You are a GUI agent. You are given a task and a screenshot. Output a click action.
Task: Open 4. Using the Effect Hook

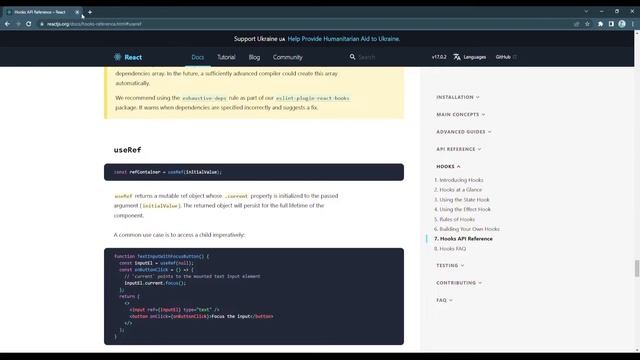[462, 209]
